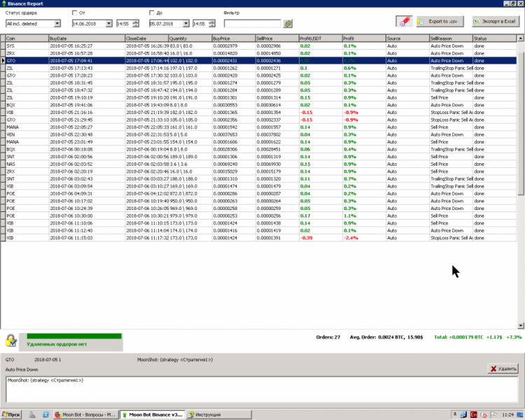Open the Пуск start button
The height and width of the screenshot is (420, 525).
pos(11,414)
